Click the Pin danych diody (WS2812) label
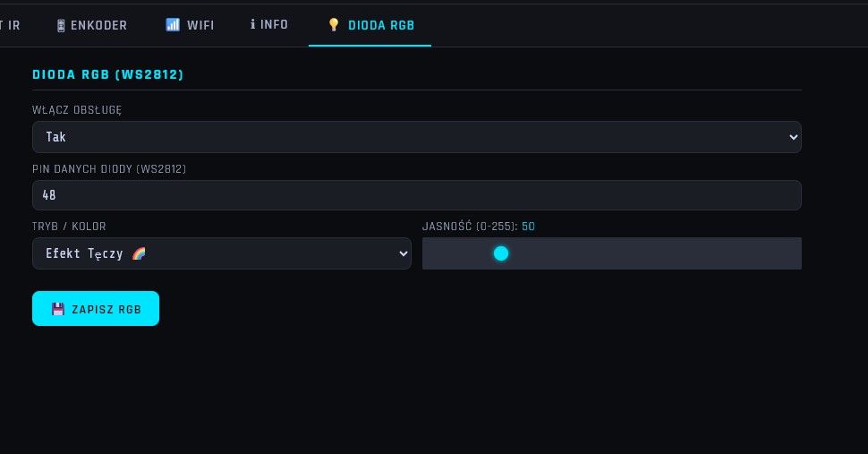The height and width of the screenshot is (454, 868). pyautogui.click(x=109, y=169)
